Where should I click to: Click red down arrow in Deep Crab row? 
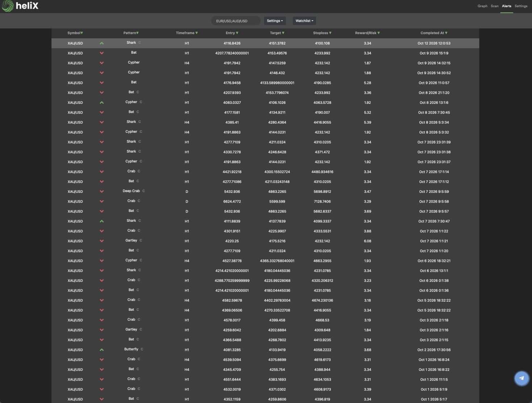click(102, 191)
